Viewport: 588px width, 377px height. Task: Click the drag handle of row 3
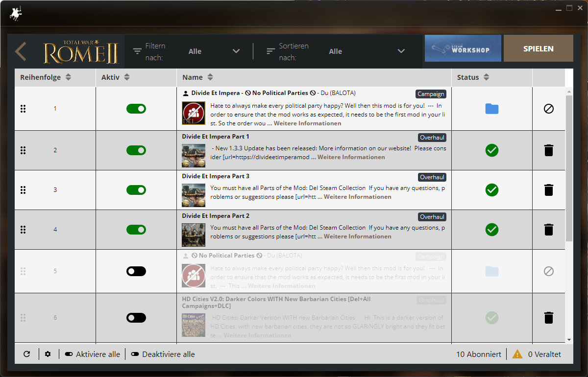(x=23, y=190)
